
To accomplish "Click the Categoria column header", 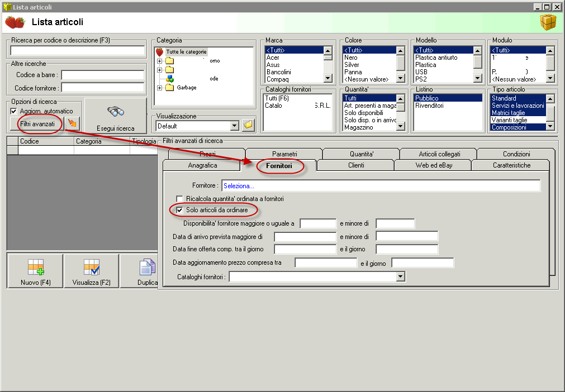I will point(102,141).
